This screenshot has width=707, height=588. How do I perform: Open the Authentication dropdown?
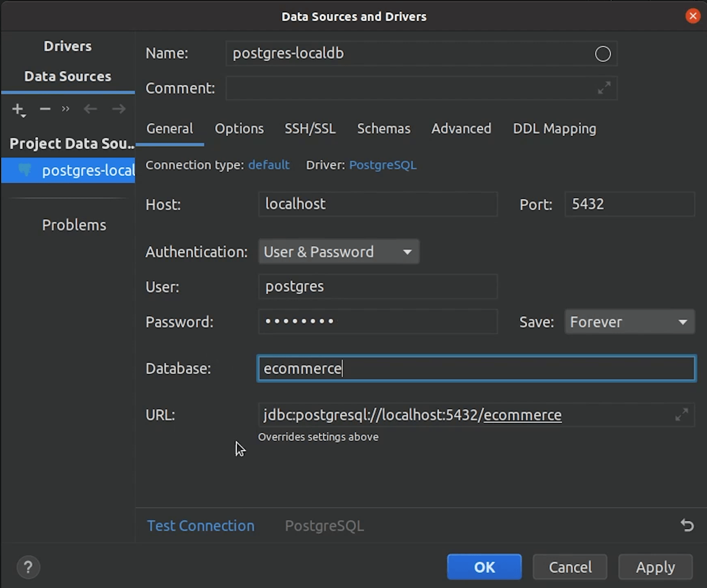coord(339,252)
